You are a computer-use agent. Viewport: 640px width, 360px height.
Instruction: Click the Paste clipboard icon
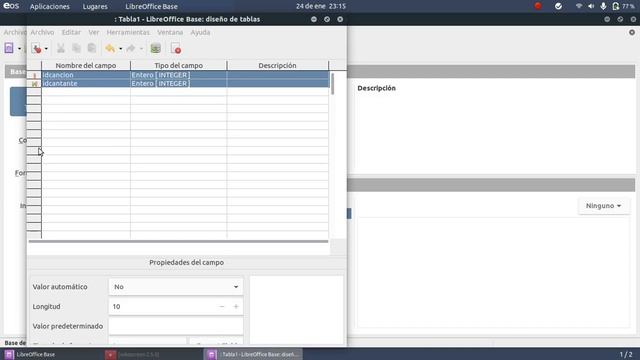click(92, 49)
